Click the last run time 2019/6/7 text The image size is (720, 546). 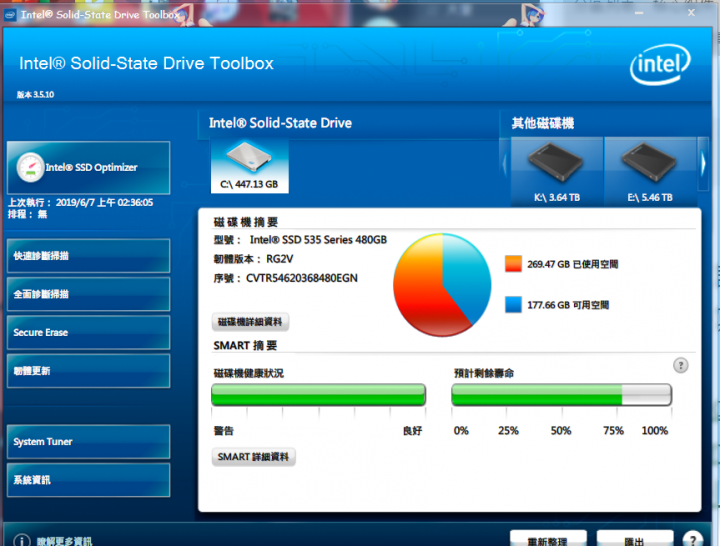click(104, 203)
